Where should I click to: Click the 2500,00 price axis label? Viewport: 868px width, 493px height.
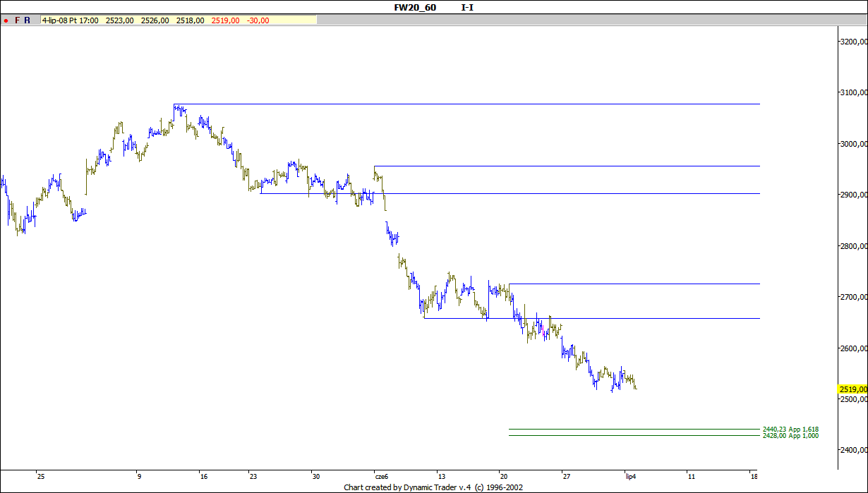[x=853, y=399]
